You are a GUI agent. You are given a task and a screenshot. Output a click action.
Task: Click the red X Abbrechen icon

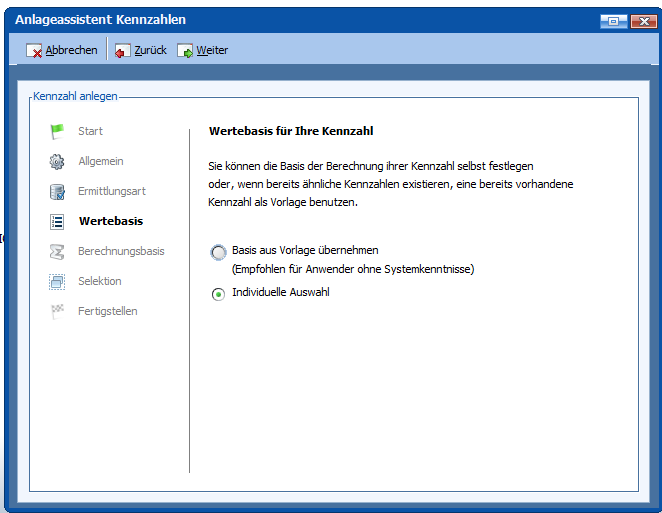click(34, 50)
